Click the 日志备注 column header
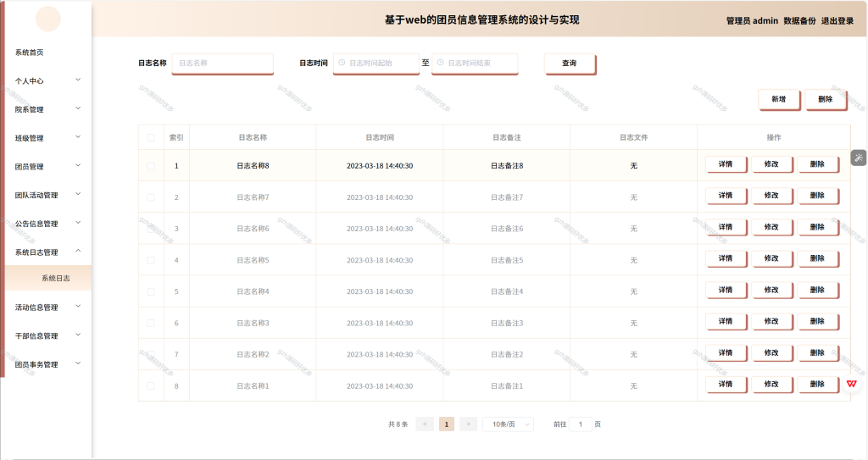Viewport: 868px width, 460px height. (507, 137)
